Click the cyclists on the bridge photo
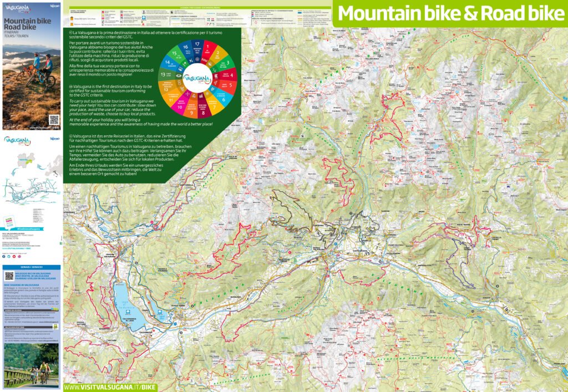Image resolution: width=568 pixels, height=392 pixels. click(x=31, y=366)
